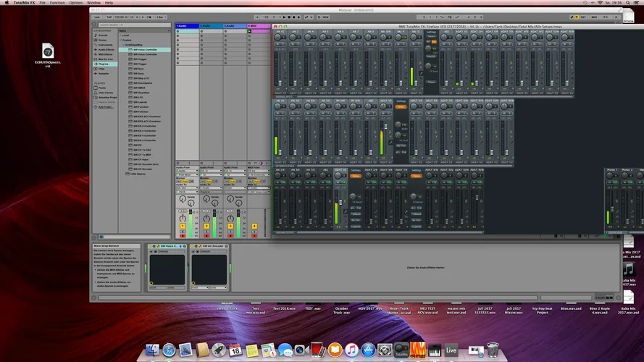
Task: Open the Options menu in menu bar
Action: (x=75, y=3)
